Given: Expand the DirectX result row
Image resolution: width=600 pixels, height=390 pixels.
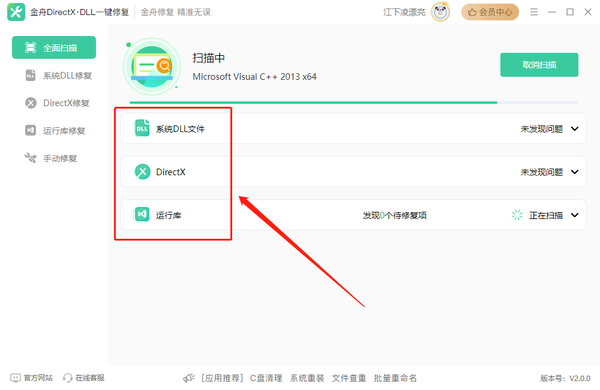Looking at the screenshot, I should (x=575, y=172).
